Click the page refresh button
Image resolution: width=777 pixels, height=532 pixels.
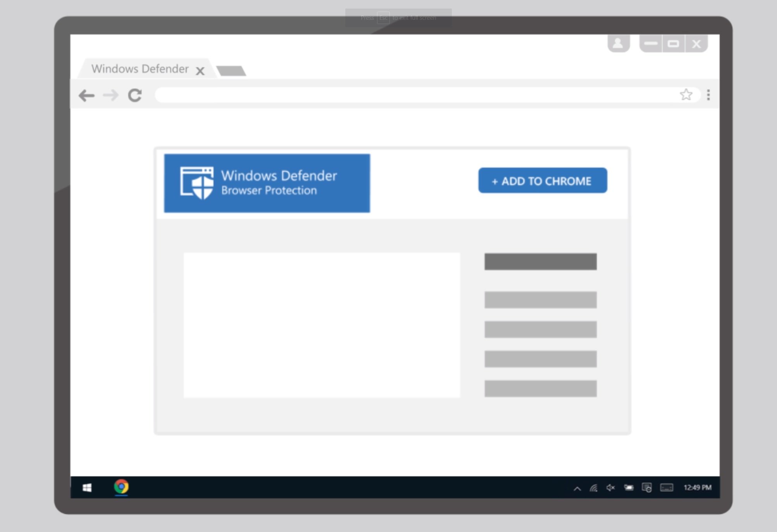134,95
